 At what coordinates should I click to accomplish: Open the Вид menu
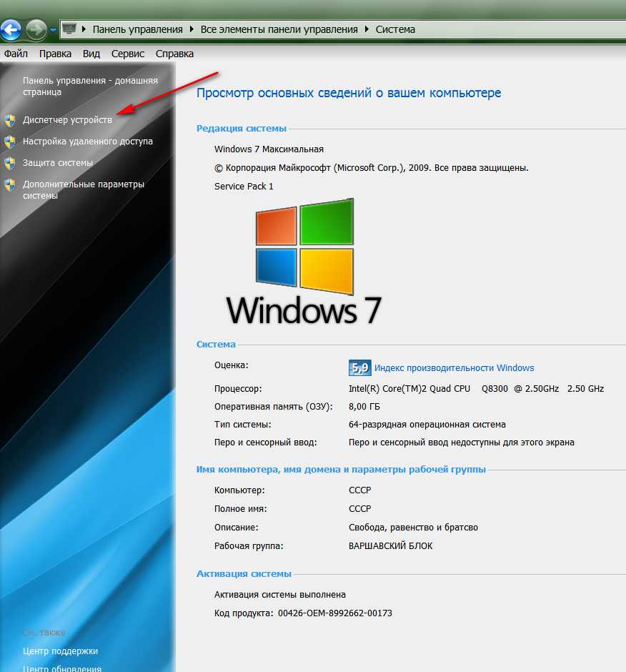pos(91,54)
